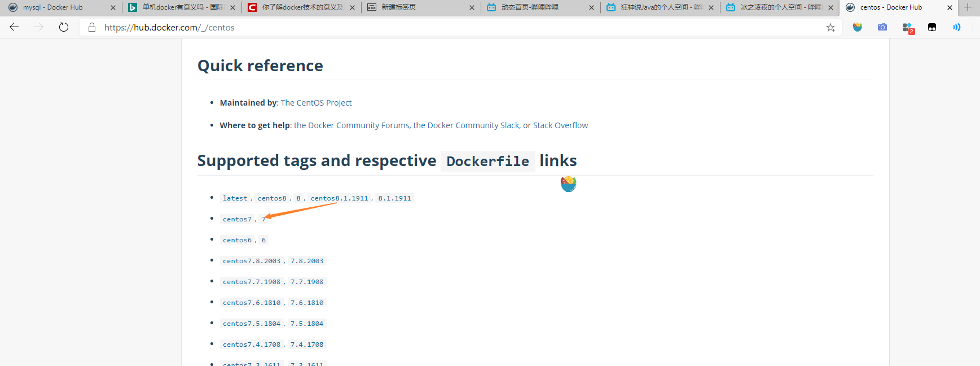Open The CentOS Project link
The width and height of the screenshot is (980, 366).
[316, 103]
